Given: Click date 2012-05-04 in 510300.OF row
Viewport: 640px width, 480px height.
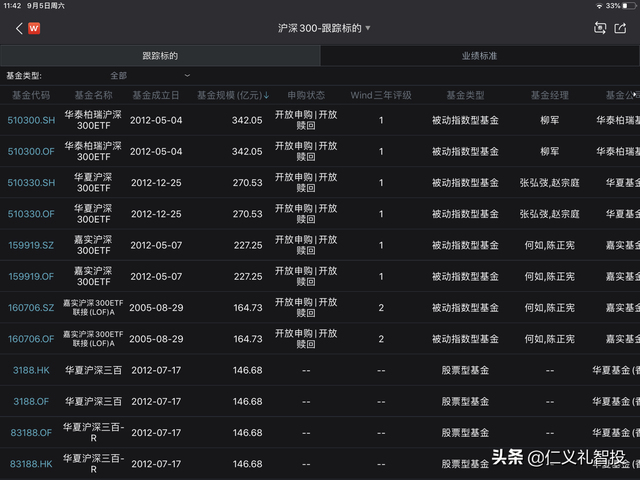Looking at the screenshot, I should [x=156, y=151].
